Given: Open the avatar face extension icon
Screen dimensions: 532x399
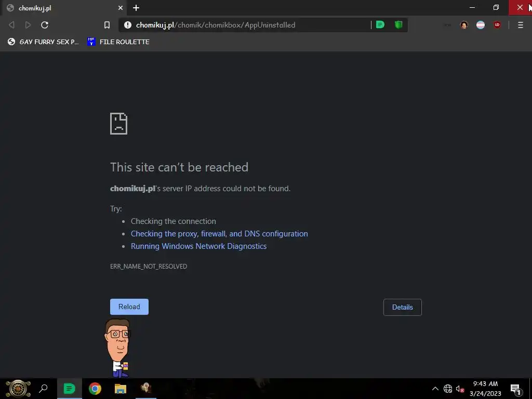Looking at the screenshot, I should tap(464, 25).
